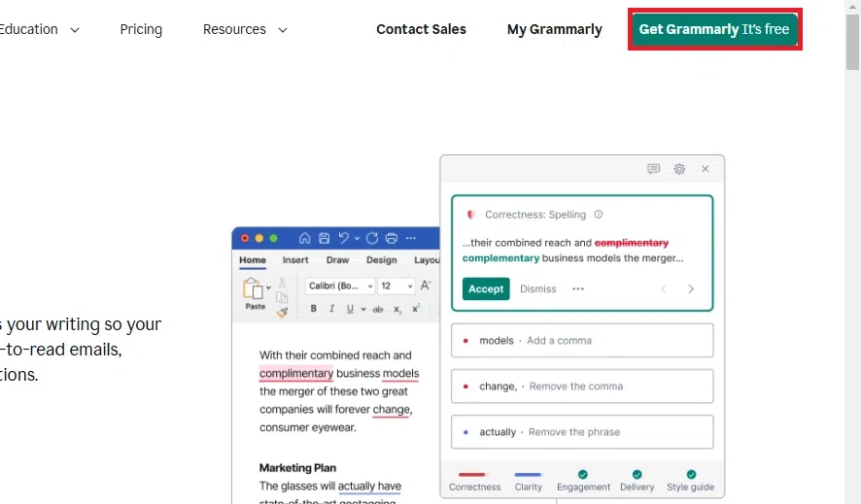Toggle Superscript formatting
Viewport: 861px width, 504px height.
[416, 308]
